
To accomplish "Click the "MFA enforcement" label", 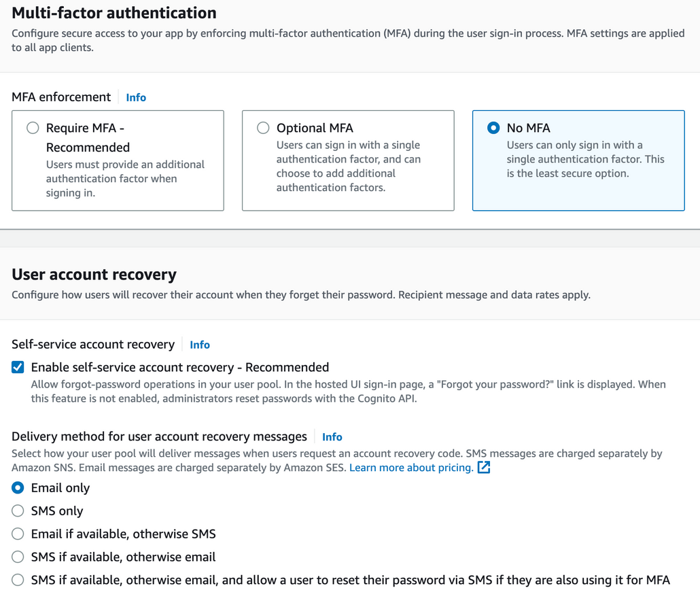I will click(60, 97).
